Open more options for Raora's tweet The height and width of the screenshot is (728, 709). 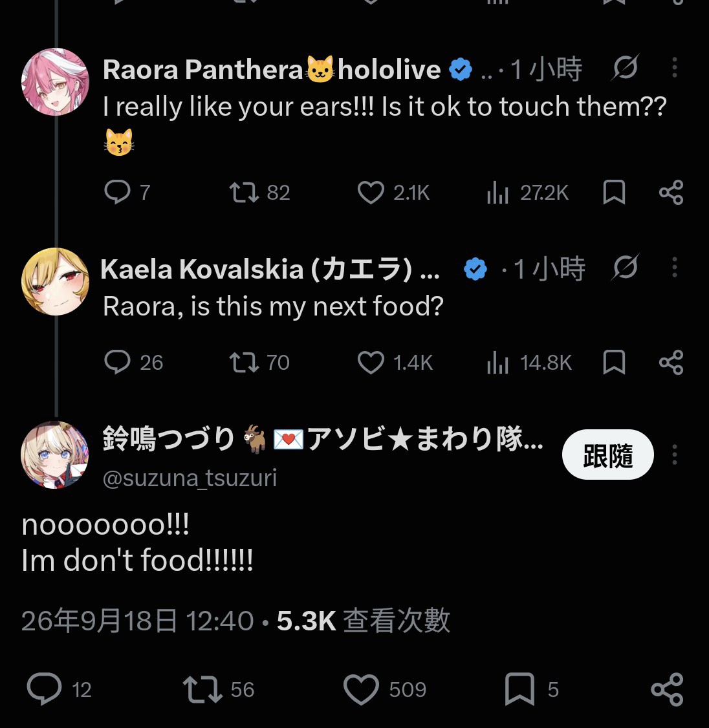[x=675, y=68]
